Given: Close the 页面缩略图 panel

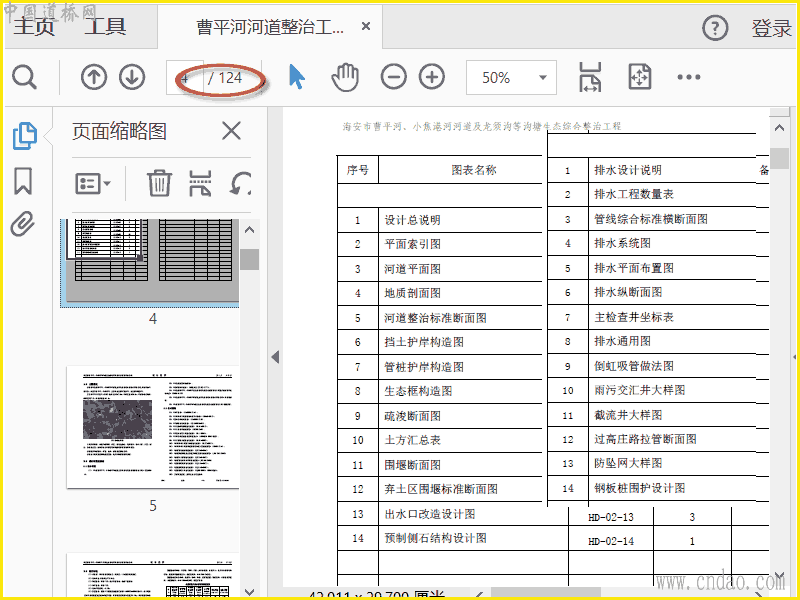Looking at the screenshot, I should (232, 131).
